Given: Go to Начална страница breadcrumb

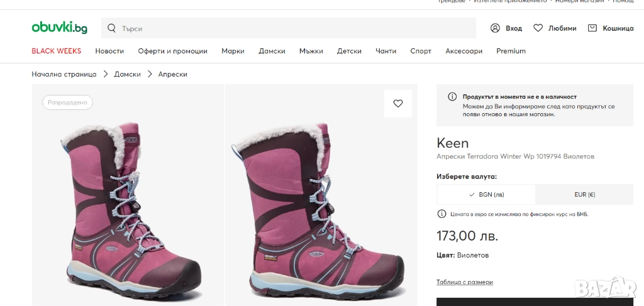Looking at the screenshot, I should coord(64,74).
